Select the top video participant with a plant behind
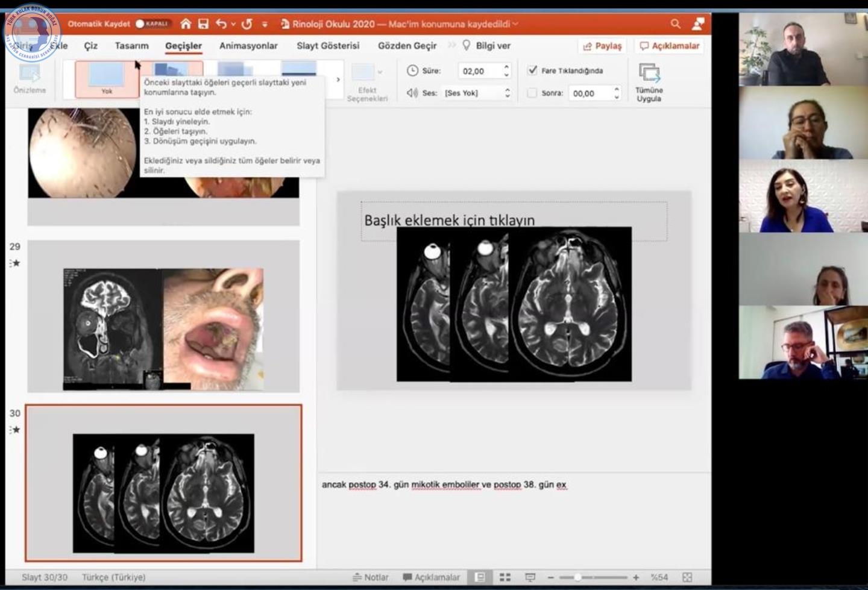Image resolution: width=868 pixels, height=590 pixels. pyautogui.click(x=803, y=49)
